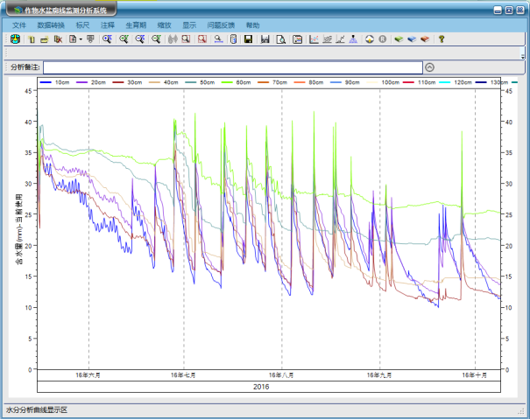Click the red rectangle zoom reset icon
This screenshot has width=530, height=420.
tap(202, 39)
